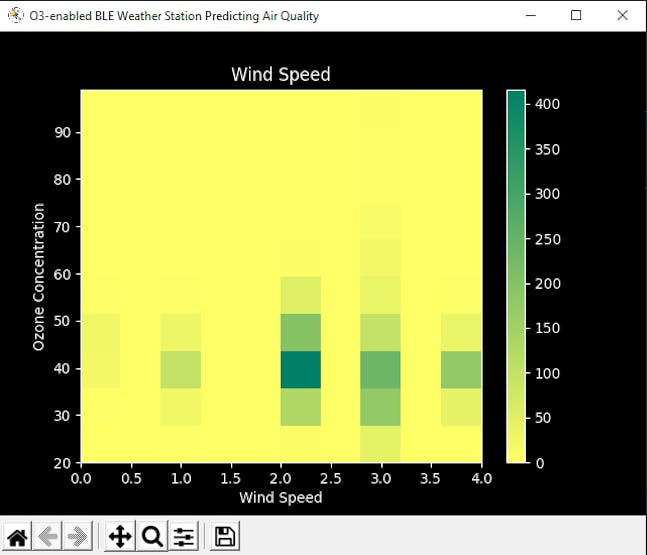Click the colorbar near value 200

coord(516,283)
